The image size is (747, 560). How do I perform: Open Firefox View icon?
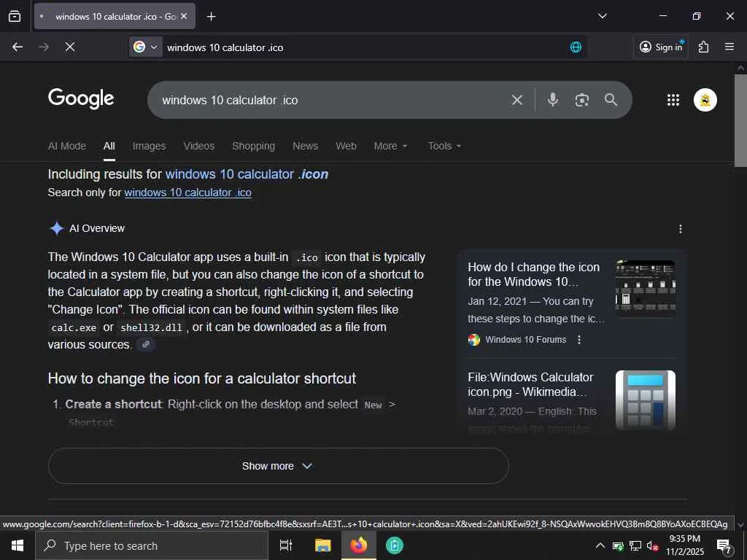(15, 16)
